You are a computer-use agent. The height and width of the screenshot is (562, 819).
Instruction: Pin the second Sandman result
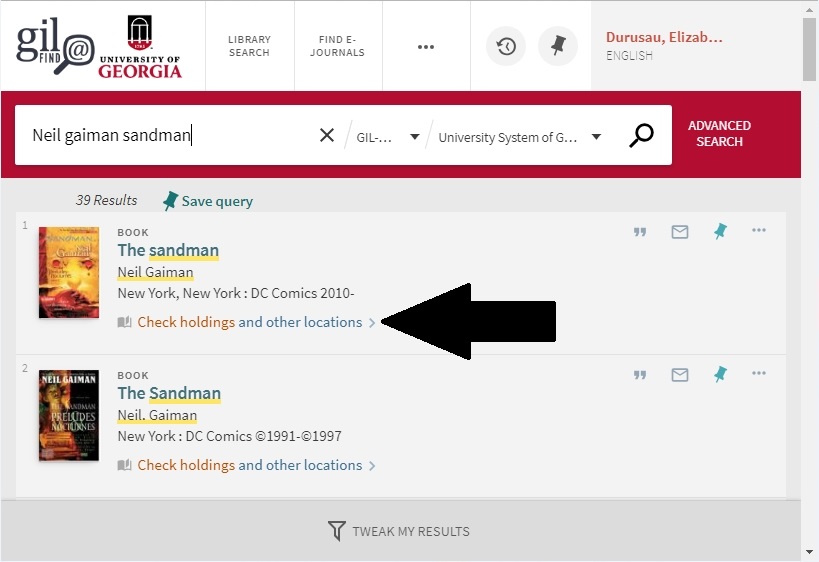[720, 374]
